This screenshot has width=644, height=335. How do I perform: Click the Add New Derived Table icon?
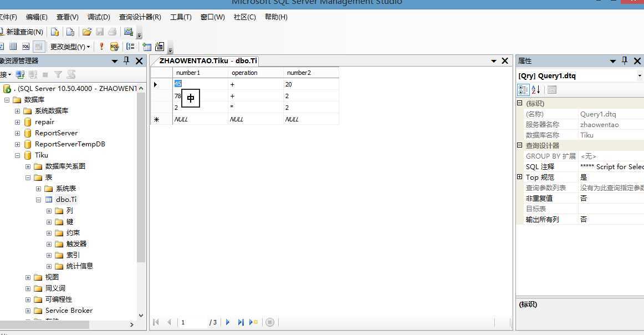[160, 47]
